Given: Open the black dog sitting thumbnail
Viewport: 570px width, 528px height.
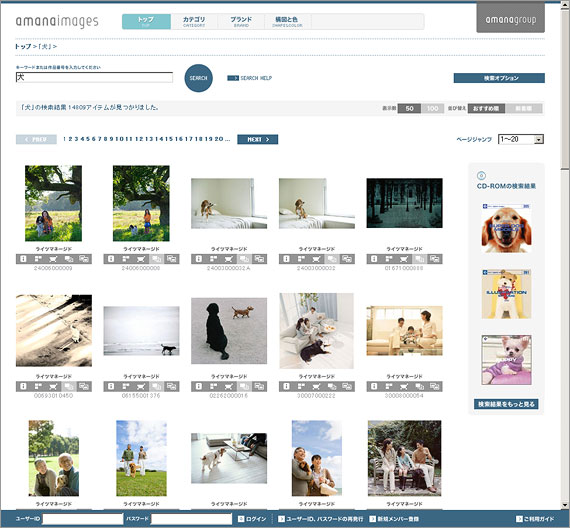Looking at the screenshot, I should (229, 331).
